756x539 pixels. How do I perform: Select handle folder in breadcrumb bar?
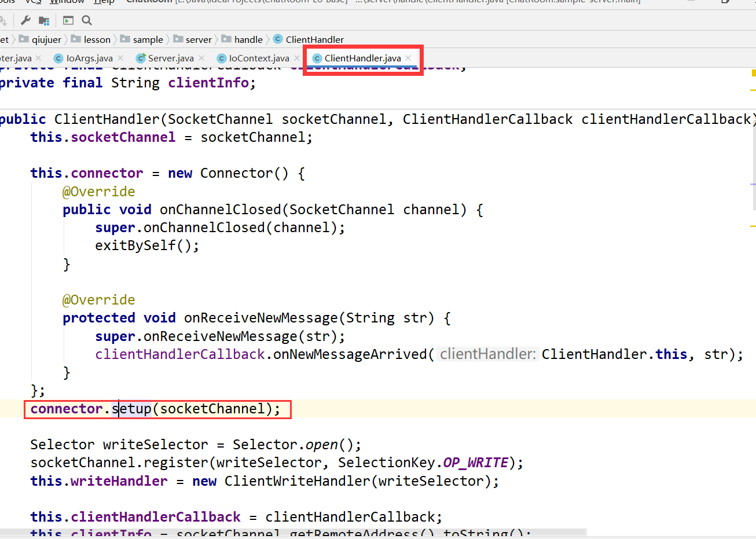[x=248, y=39]
